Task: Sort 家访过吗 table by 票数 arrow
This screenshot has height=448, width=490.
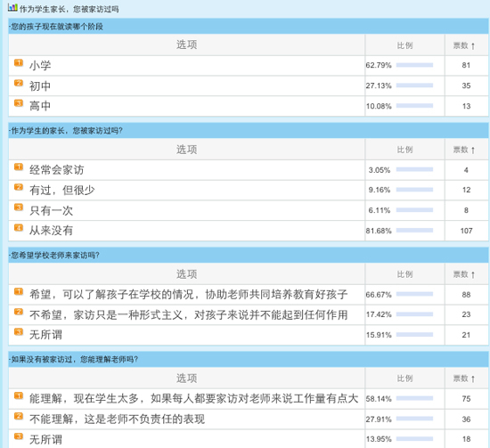Action: click(x=473, y=151)
